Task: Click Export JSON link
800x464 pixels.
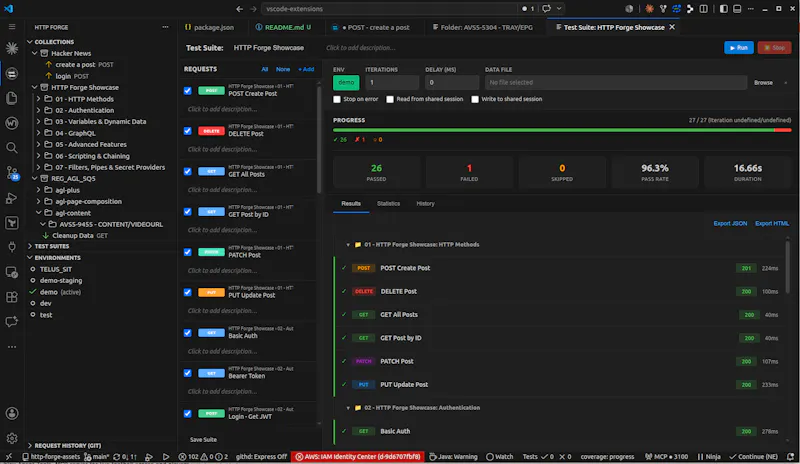Action: click(730, 224)
